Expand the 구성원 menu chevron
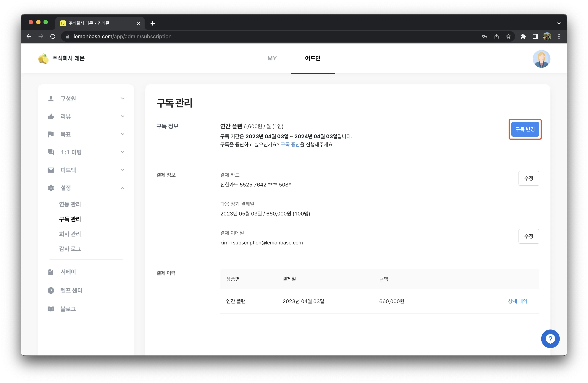The image size is (588, 383). coord(122,98)
